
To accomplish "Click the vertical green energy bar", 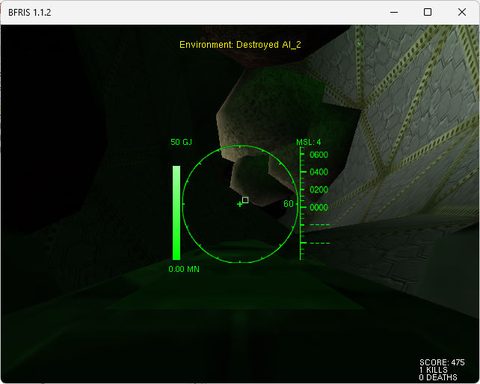I will click(x=176, y=213).
